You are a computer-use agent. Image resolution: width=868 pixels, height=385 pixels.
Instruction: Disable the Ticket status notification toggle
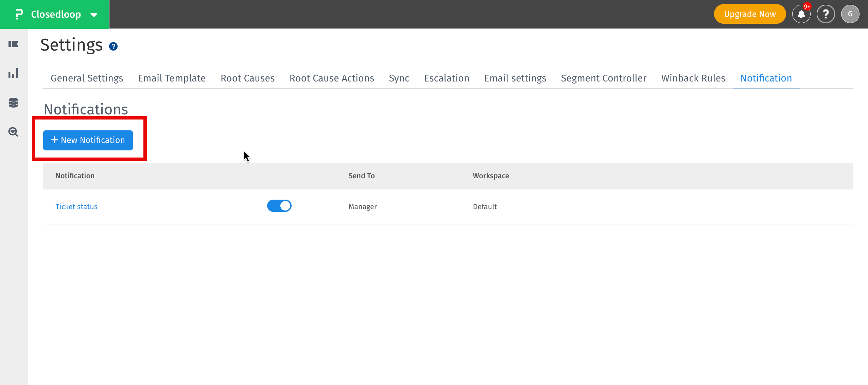point(279,206)
